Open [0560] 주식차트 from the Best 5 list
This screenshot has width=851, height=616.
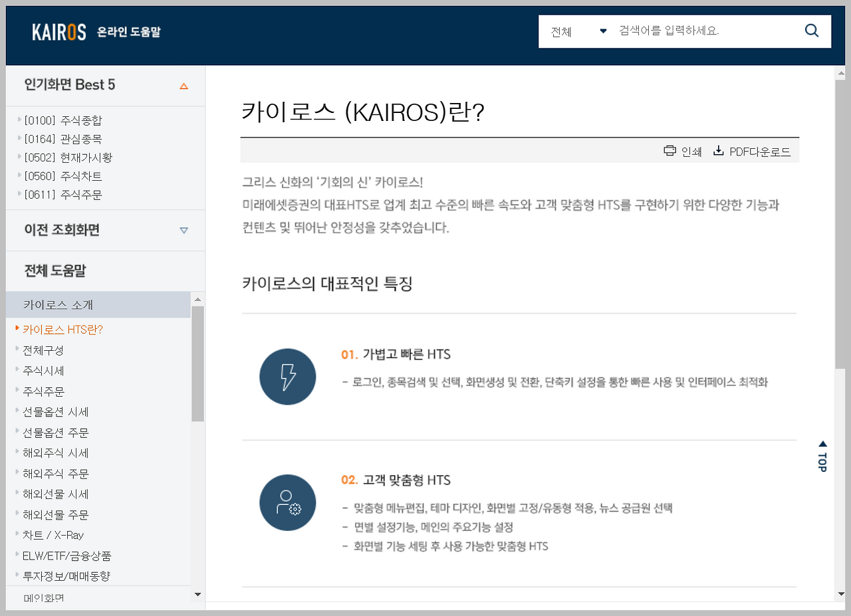tap(63, 176)
